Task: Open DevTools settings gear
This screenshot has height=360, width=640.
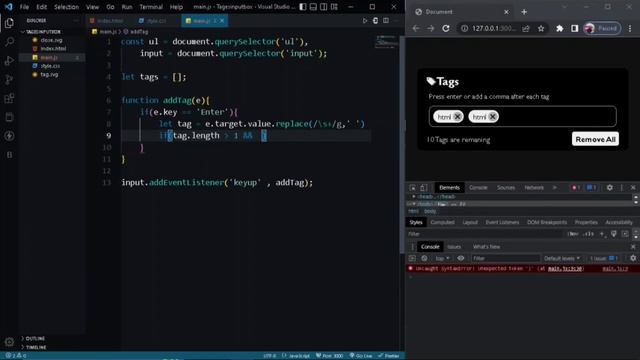Action: [x=609, y=187]
